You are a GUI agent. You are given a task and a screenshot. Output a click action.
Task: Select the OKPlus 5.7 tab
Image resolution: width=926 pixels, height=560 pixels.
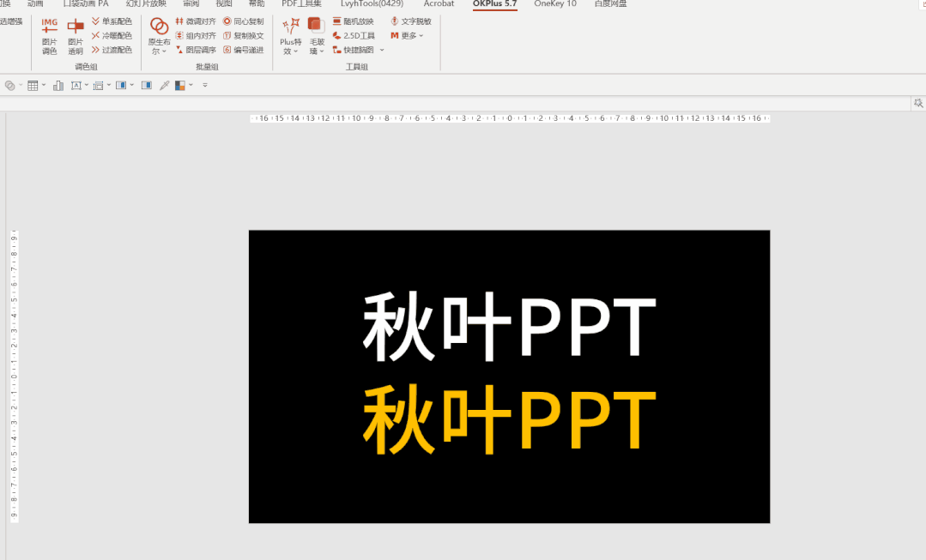(x=495, y=4)
